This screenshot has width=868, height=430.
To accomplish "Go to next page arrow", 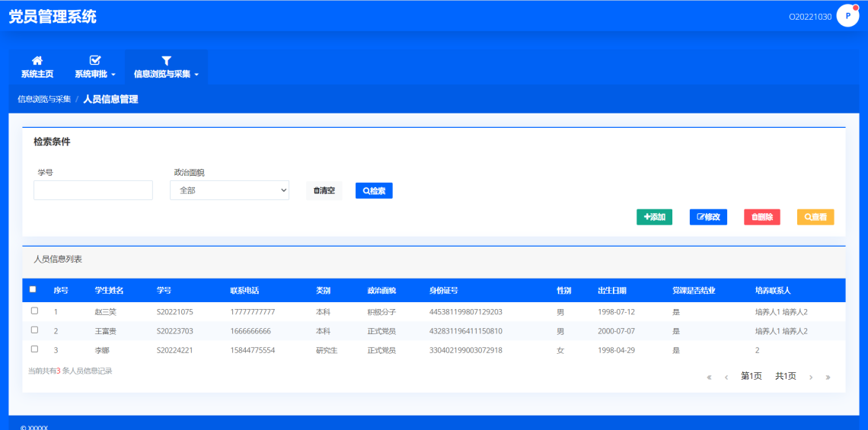I will click(811, 377).
